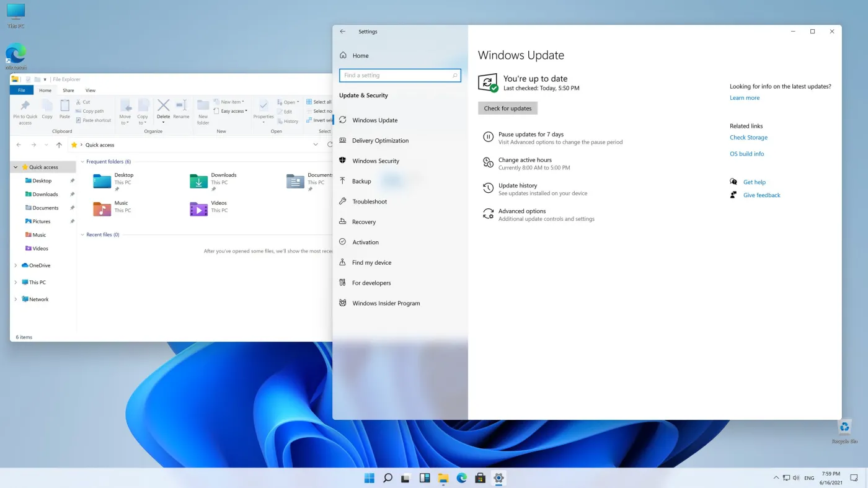Screen dimensions: 868x488
Task: Open the notification center icon in system tray
Action: click(x=854, y=478)
